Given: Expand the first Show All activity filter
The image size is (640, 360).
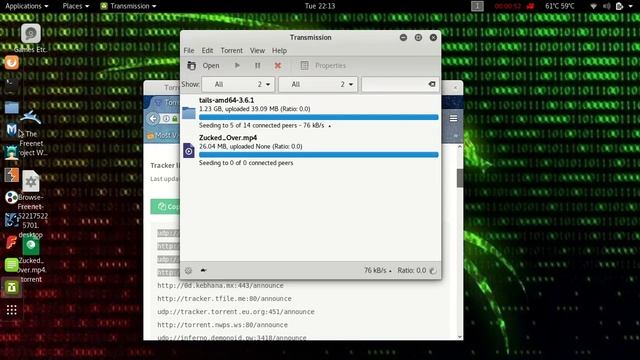Looking at the screenshot, I should point(238,84).
